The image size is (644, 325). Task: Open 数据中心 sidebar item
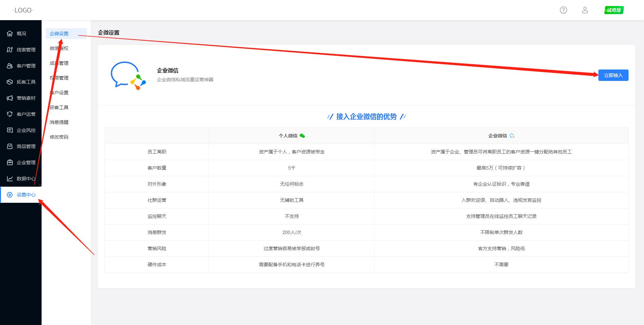pos(21,179)
